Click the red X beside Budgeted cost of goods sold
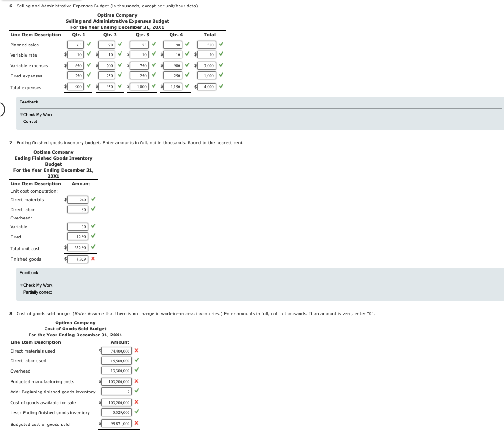This screenshot has width=504, height=431. (x=136, y=423)
